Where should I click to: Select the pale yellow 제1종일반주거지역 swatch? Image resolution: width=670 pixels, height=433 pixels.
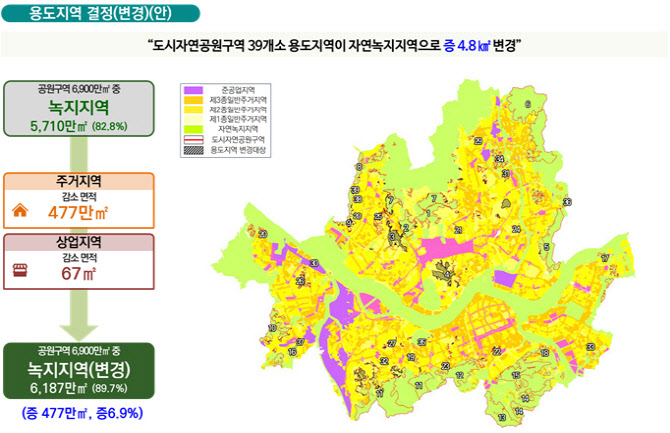click(194, 120)
